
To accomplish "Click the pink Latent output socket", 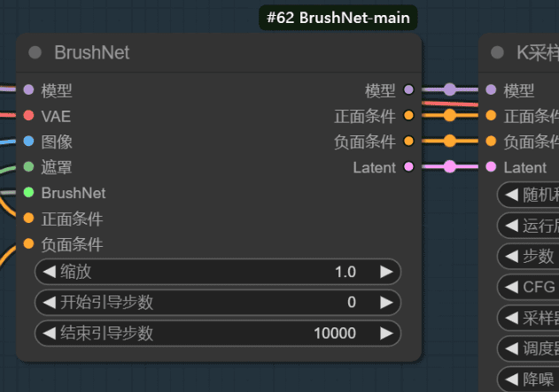I will [408, 166].
